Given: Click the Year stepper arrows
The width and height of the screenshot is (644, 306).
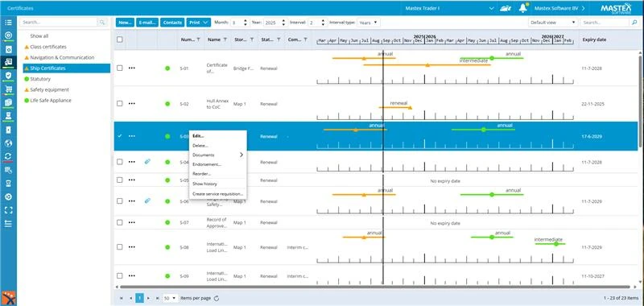Looking at the screenshot, I should coord(283,23).
